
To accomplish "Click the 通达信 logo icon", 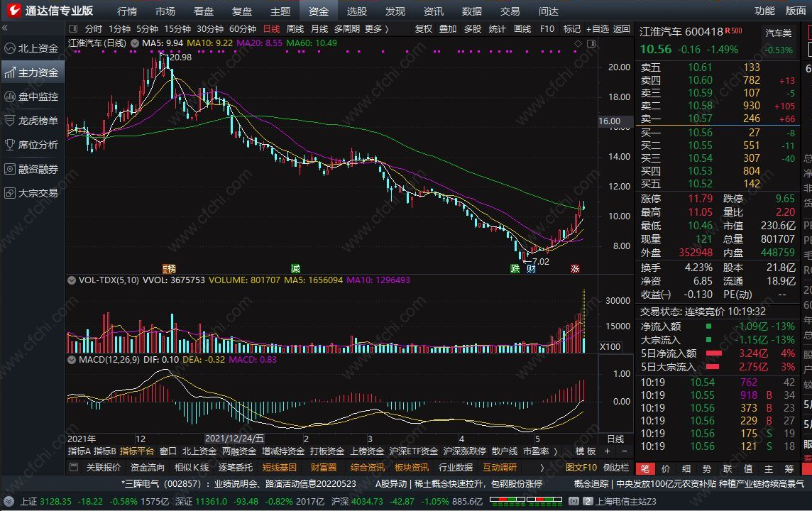I will (x=13, y=11).
